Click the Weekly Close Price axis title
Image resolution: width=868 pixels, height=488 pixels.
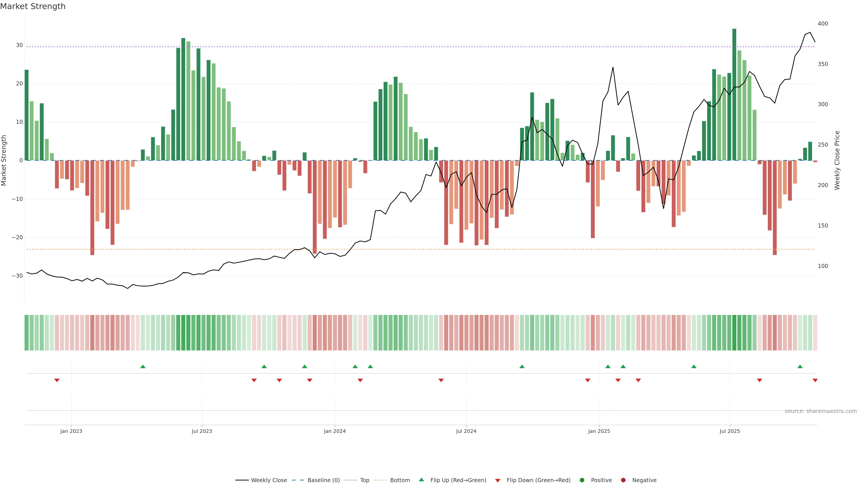pyautogui.click(x=837, y=160)
